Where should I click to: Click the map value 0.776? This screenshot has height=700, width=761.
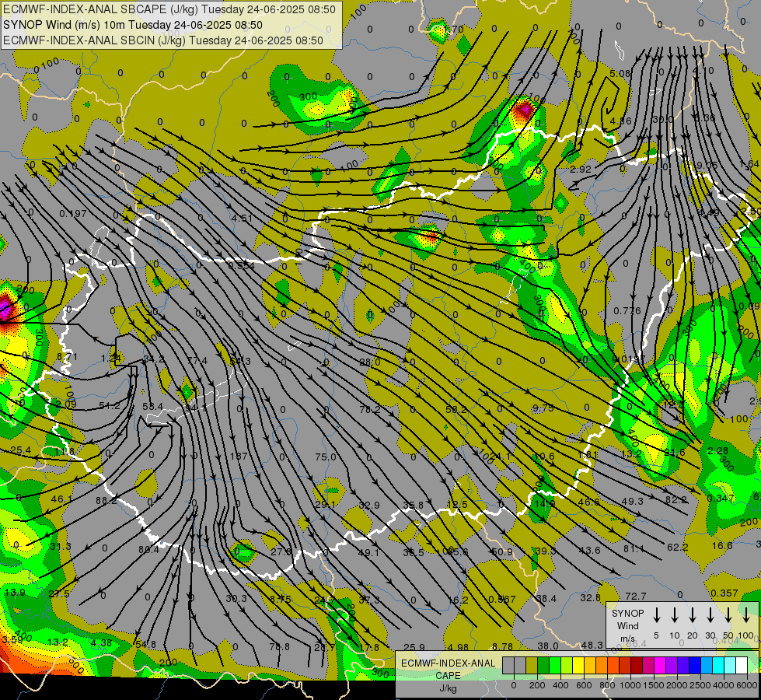click(x=627, y=310)
